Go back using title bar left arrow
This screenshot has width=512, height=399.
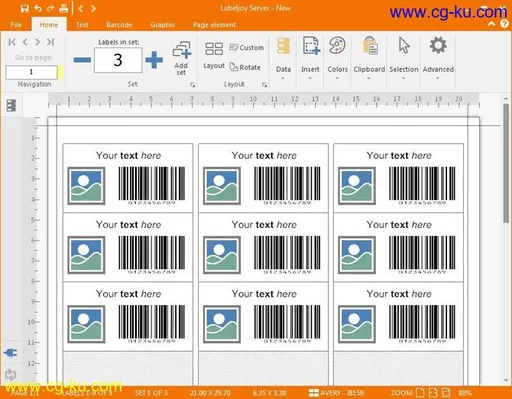80,8
